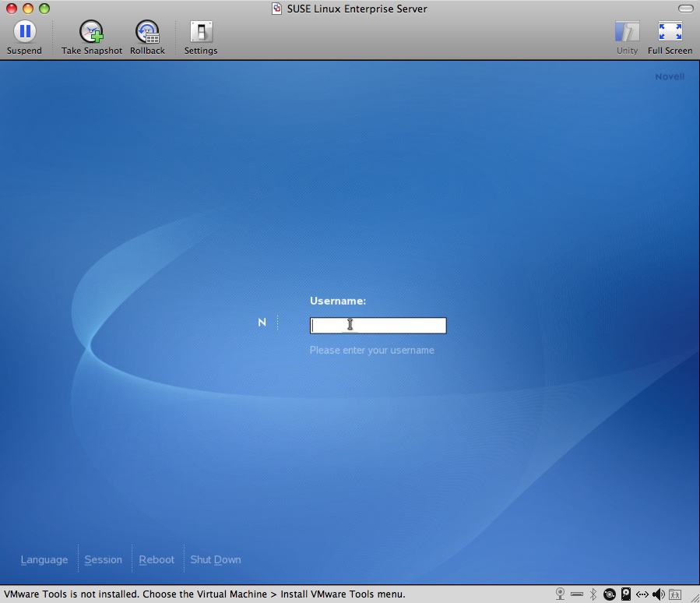Open the virtual machine Settings
Screen dimensions: 700x603
click(201, 37)
